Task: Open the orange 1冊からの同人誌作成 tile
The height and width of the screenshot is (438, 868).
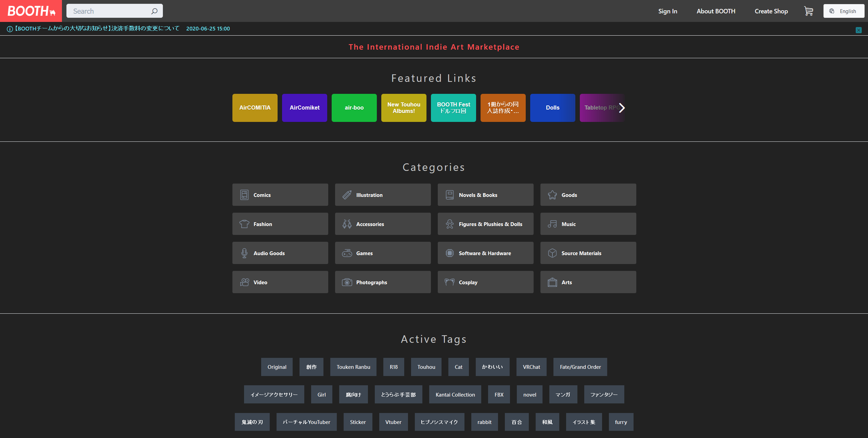Action: pos(503,108)
